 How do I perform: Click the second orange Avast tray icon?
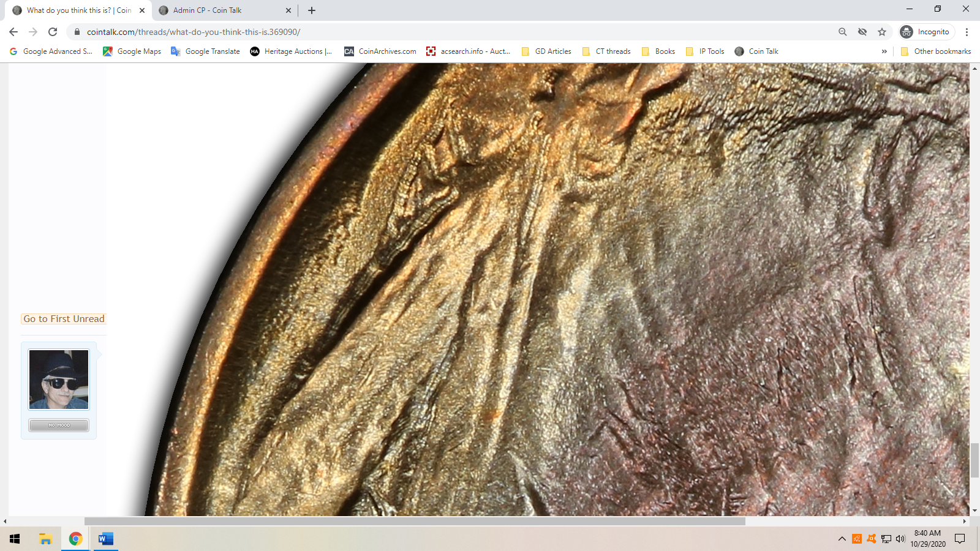click(871, 539)
